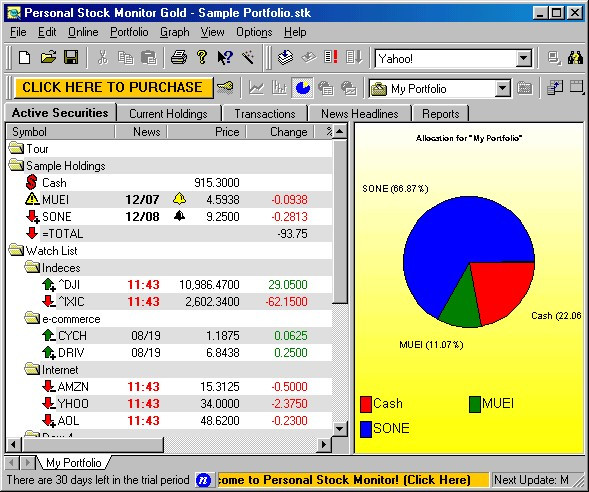Cut with the scissors icon

click(x=102, y=58)
